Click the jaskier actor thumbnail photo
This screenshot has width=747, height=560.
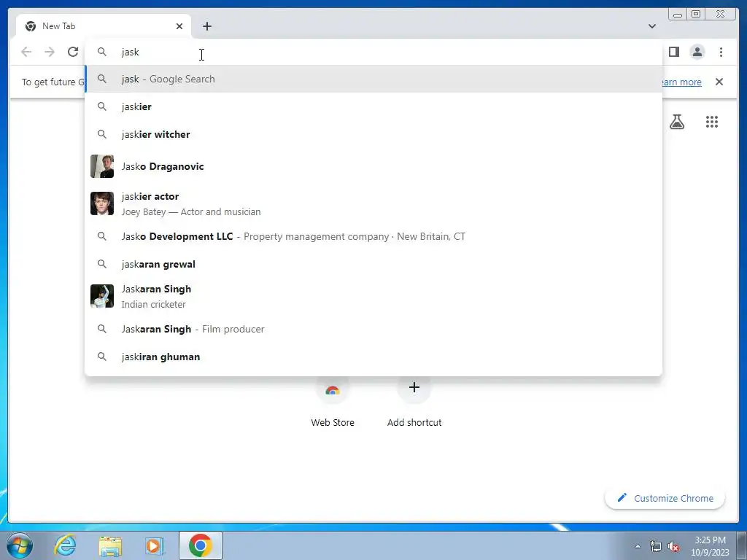coord(102,204)
